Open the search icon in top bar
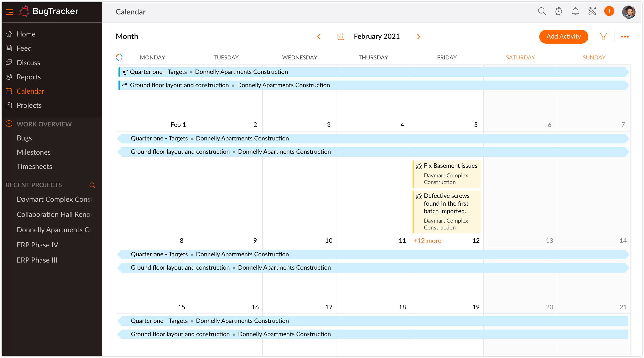 (542, 11)
